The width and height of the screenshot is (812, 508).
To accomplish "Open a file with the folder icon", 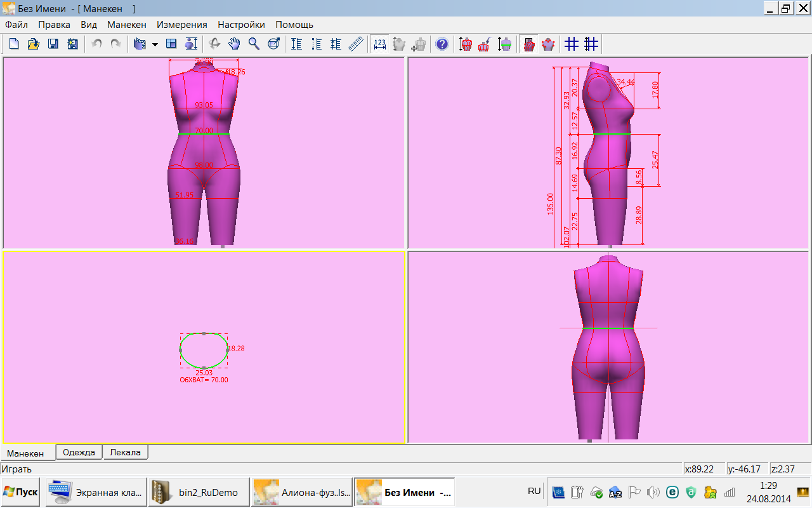I will coord(33,44).
